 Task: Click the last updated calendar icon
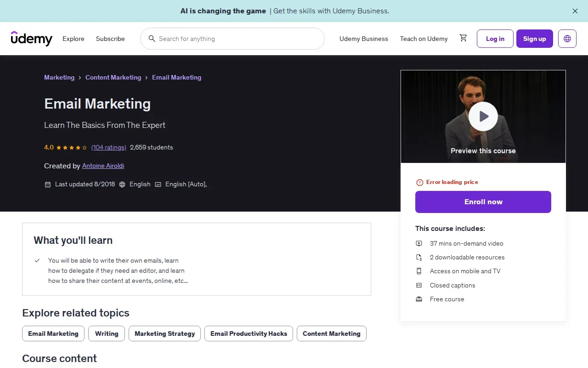pos(48,184)
